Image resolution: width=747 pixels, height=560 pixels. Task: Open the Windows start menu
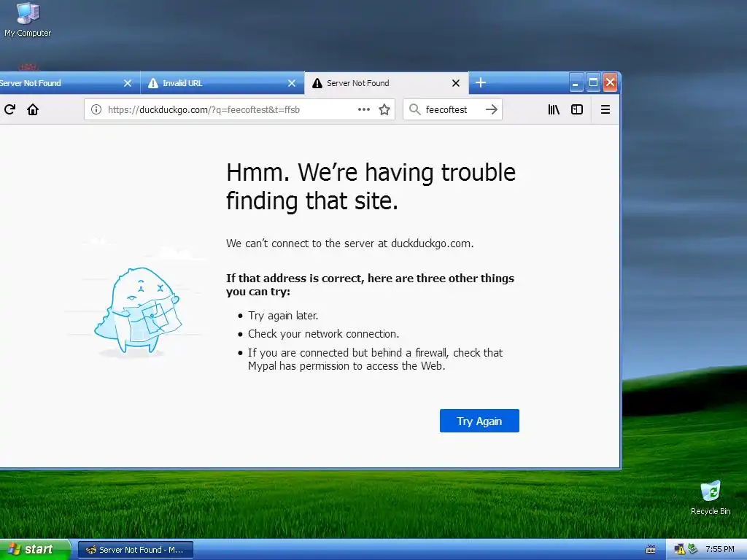tap(35, 550)
